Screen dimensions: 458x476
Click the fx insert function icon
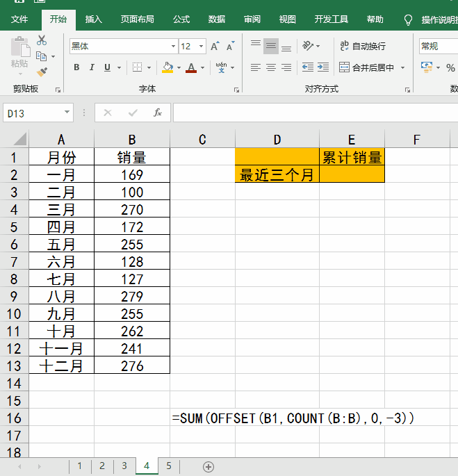click(157, 113)
